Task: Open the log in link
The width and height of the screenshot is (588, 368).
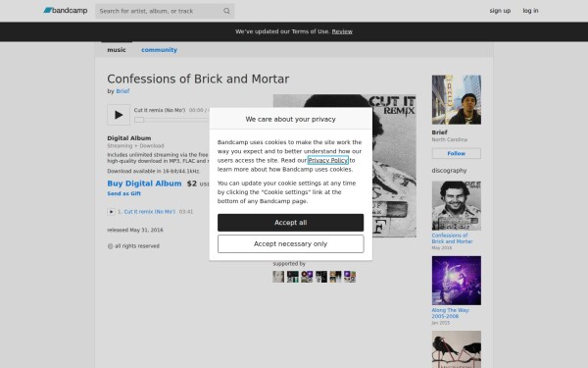Action: tap(530, 11)
